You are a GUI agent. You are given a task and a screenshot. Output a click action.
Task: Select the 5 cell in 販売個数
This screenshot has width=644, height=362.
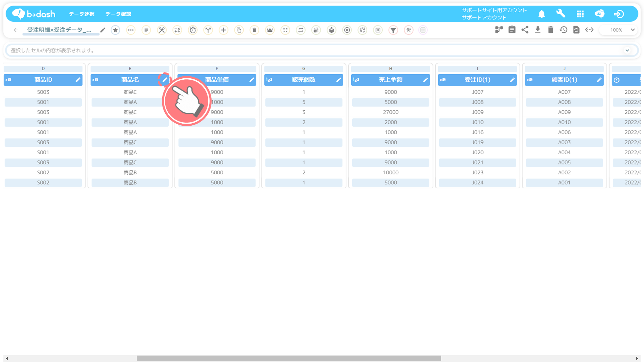(x=304, y=102)
